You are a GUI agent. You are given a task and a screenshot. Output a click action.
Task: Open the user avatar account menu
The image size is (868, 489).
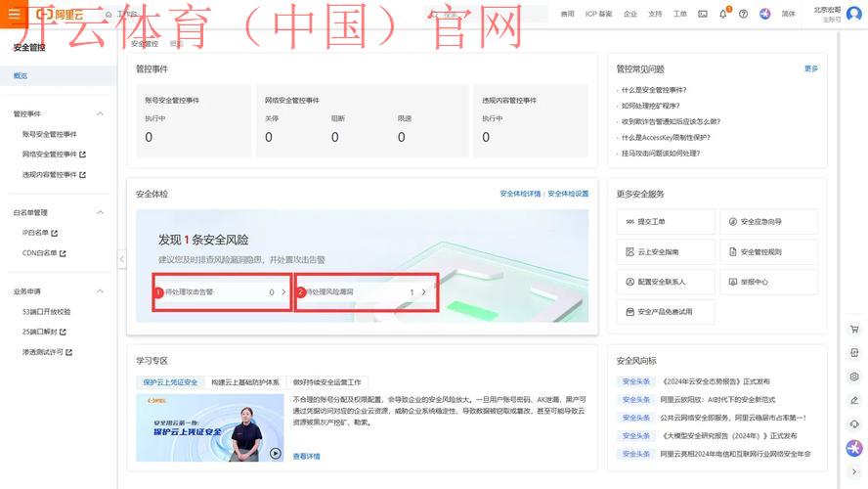click(x=854, y=14)
